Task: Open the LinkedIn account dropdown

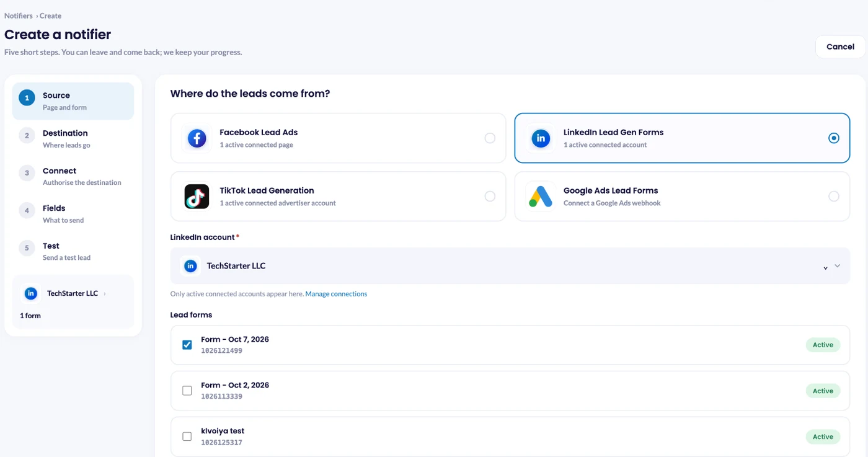Action: click(x=510, y=266)
